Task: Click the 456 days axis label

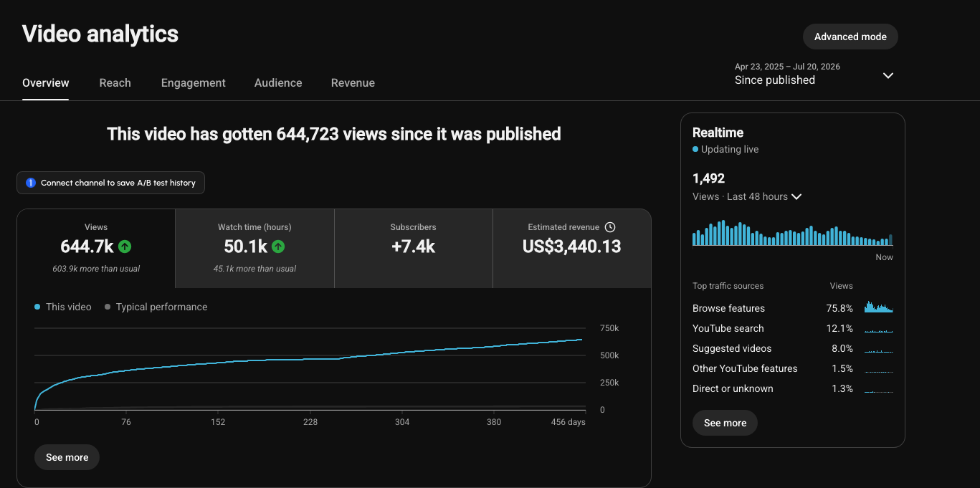Action: [568, 422]
